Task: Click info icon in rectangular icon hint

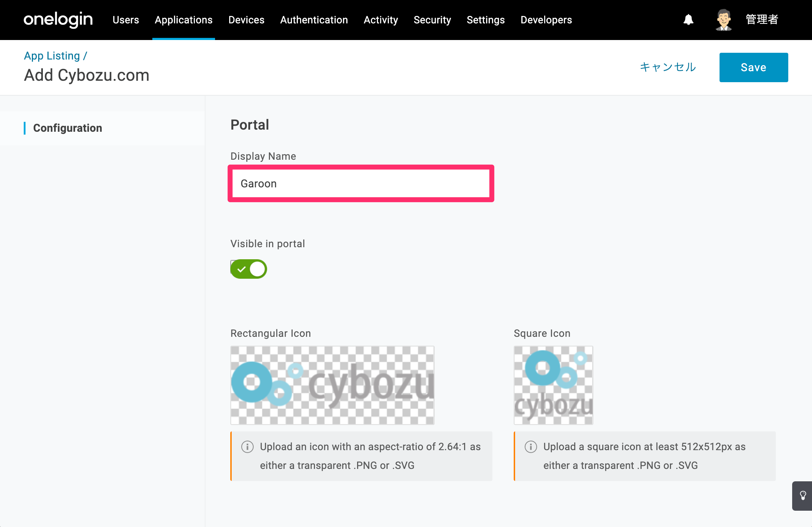Action: [x=247, y=447]
